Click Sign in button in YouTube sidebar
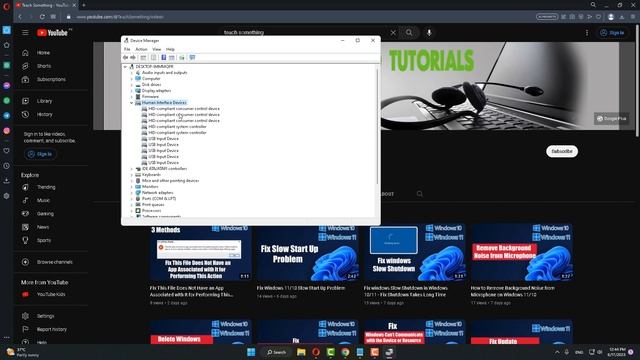 pyautogui.click(x=40, y=154)
